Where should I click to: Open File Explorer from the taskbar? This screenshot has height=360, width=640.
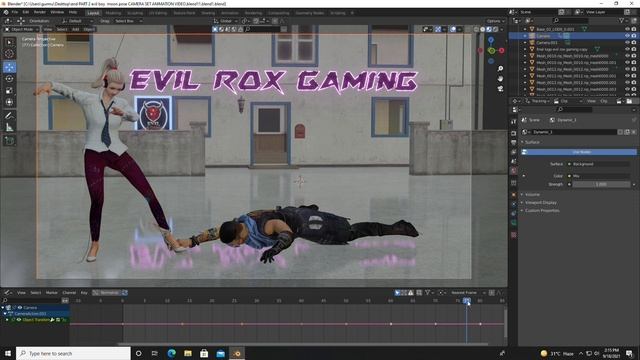tap(188, 353)
